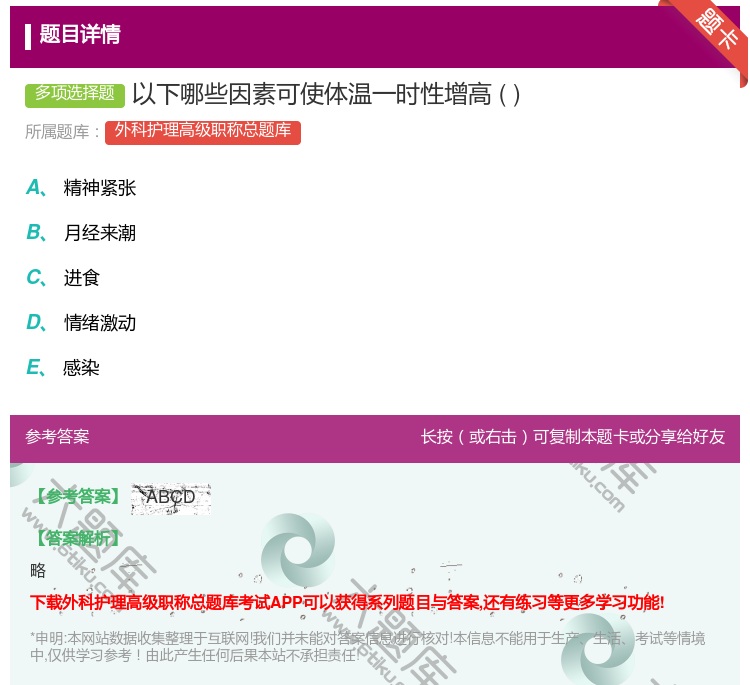
Task: Choose option C 进食
Action: click(82, 278)
